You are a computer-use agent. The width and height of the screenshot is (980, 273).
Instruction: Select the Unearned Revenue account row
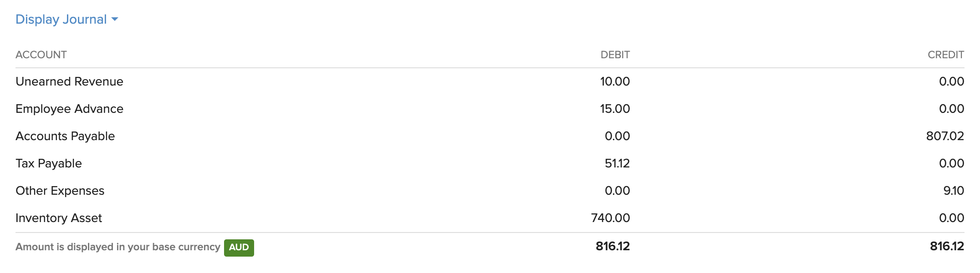pyautogui.click(x=69, y=82)
